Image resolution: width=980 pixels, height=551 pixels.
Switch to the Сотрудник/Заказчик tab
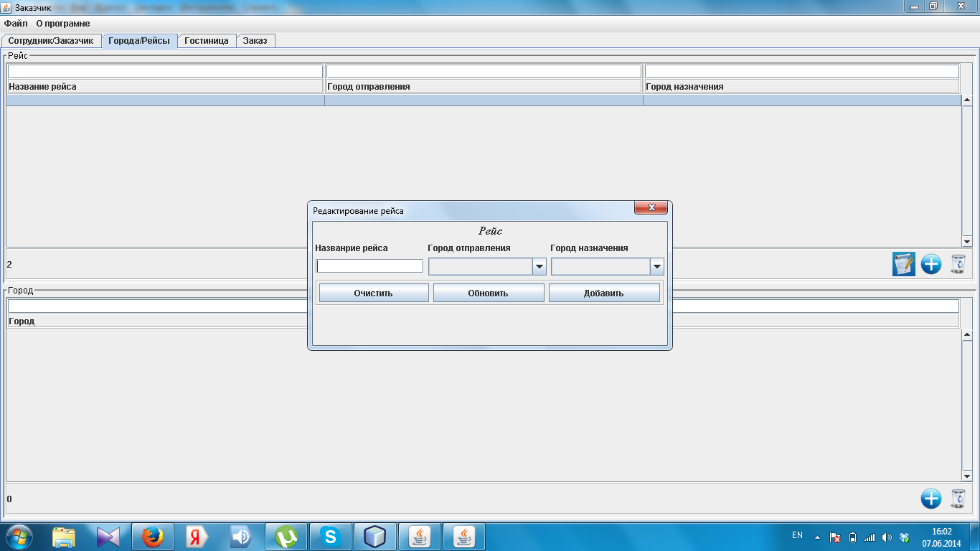click(51, 41)
